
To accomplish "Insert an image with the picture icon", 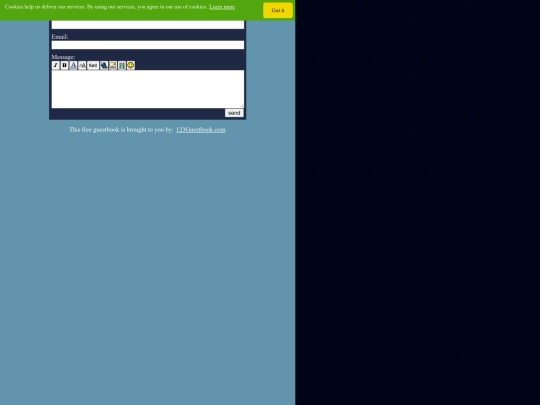I will (113, 65).
